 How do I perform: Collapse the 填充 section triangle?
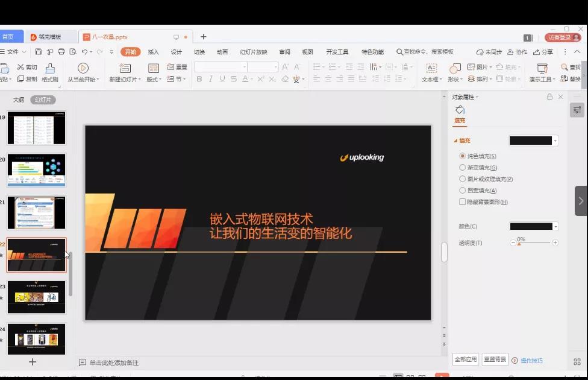[455, 141]
